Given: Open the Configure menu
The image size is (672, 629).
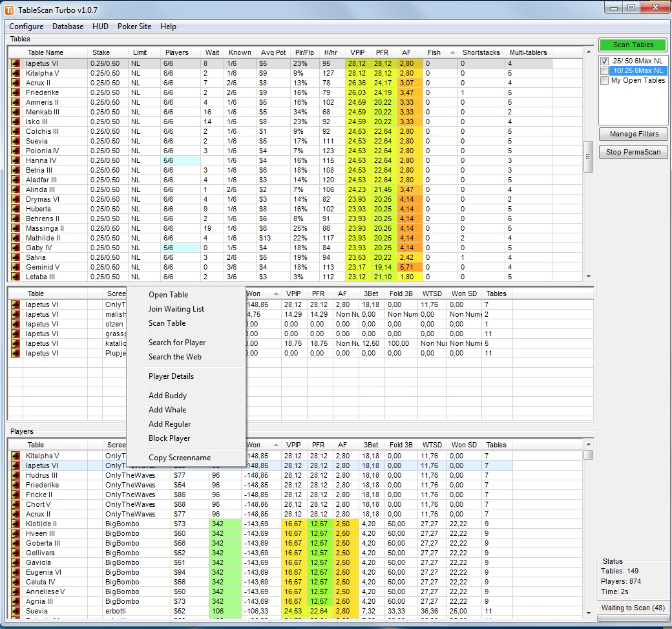Looking at the screenshot, I should coord(26,27).
